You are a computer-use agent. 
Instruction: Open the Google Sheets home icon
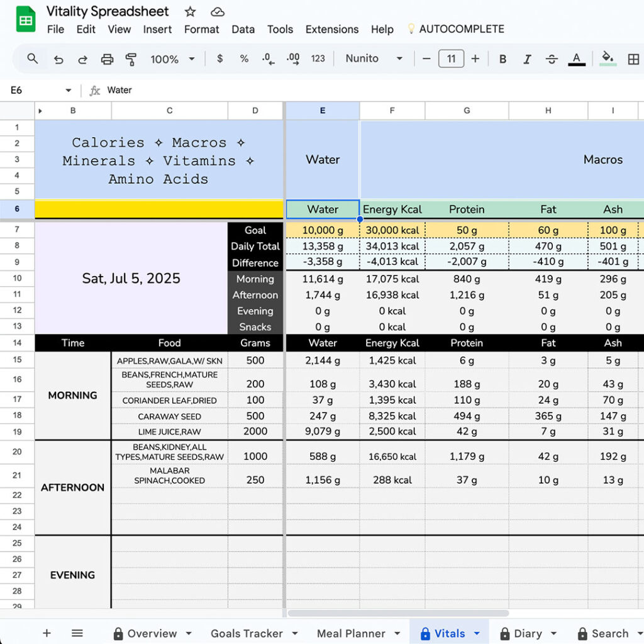(x=25, y=19)
